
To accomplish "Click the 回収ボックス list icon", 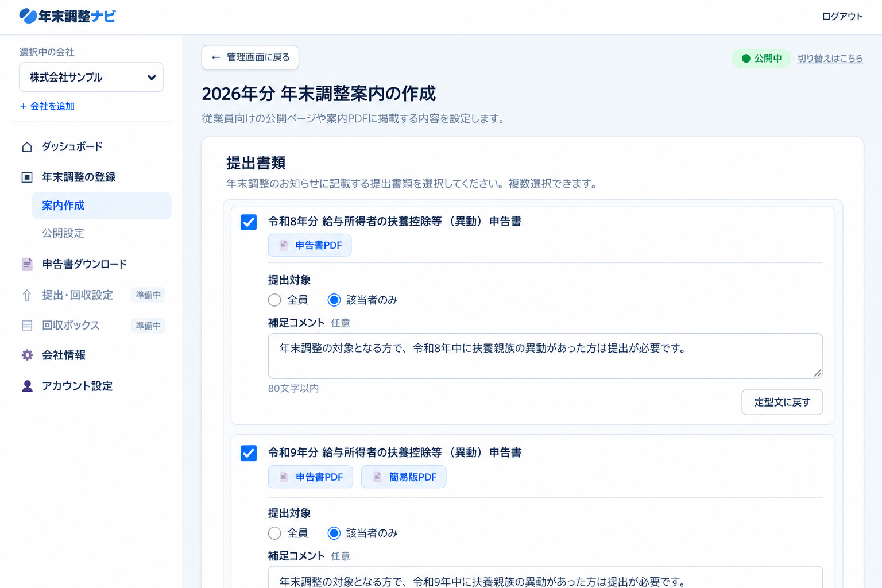I will pos(27,326).
